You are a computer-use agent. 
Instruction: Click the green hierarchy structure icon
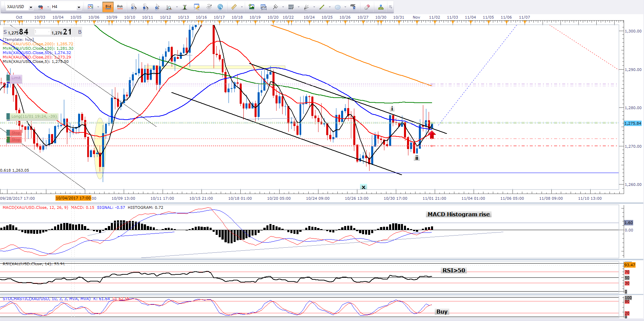pyautogui.click(x=381, y=7)
